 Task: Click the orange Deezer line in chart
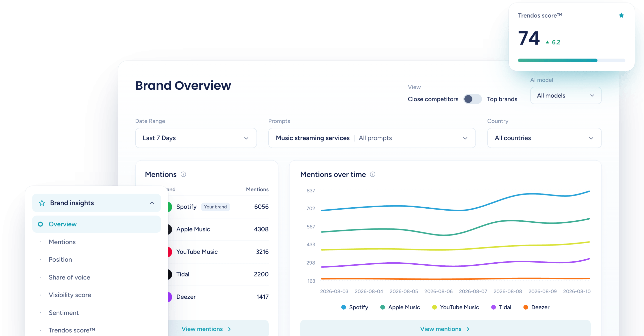pos(455,279)
